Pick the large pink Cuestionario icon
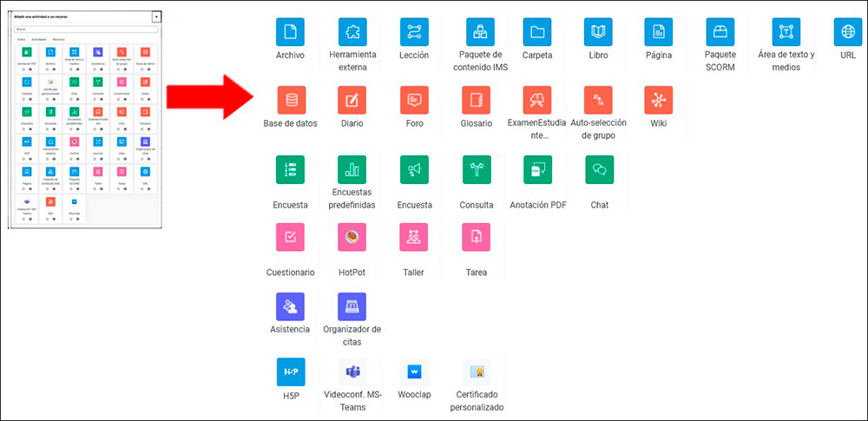Viewport: 868px width, 421px height. 290,237
